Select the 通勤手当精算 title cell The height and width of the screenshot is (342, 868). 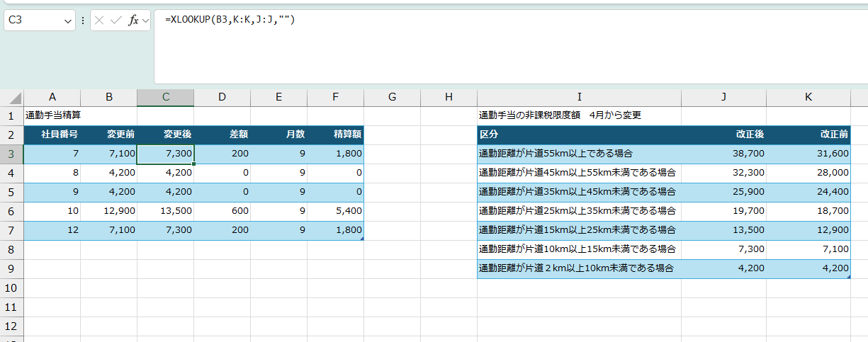(x=52, y=115)
